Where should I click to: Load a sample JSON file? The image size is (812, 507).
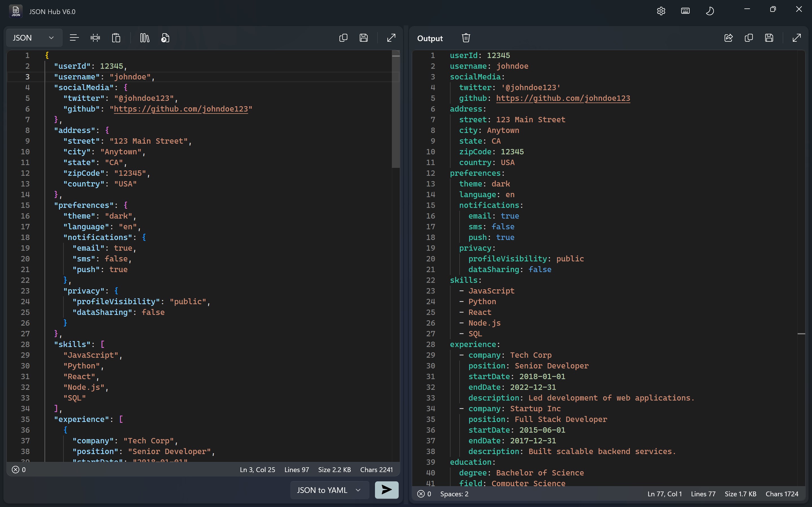pos(165,37)
